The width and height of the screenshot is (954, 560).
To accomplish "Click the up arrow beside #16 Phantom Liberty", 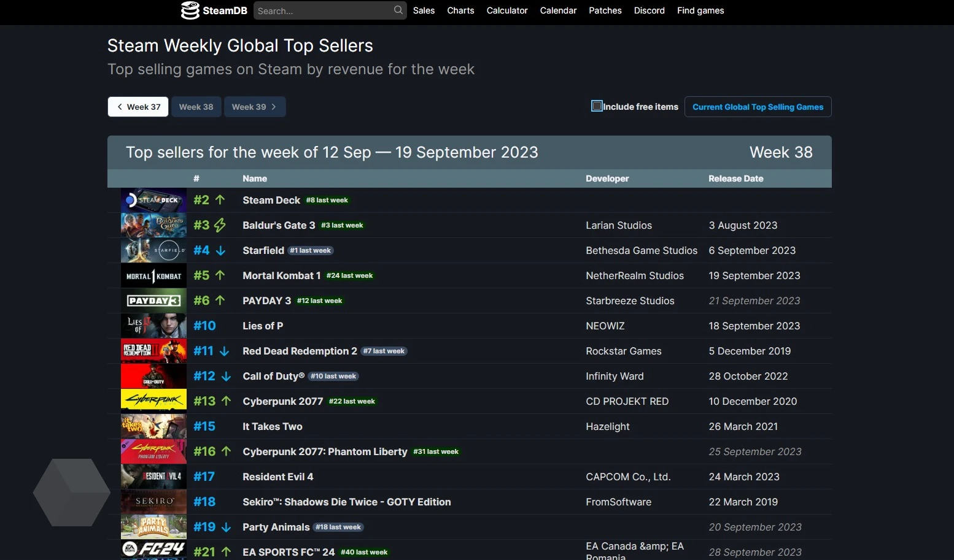I will (x=226, y=451).
